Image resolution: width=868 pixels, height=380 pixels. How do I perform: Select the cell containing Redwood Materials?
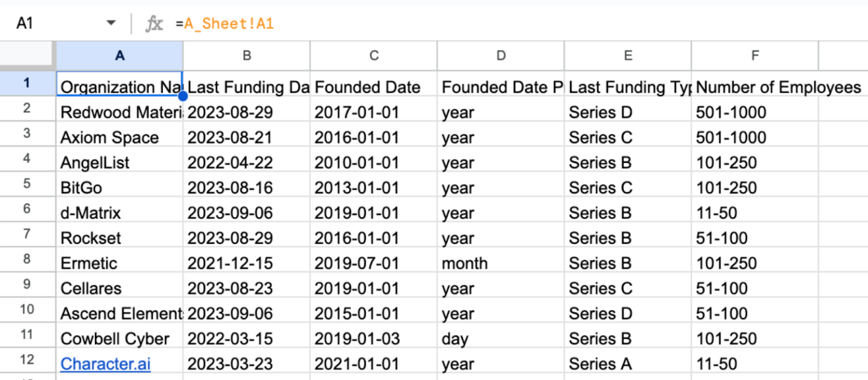coord(119,113)
